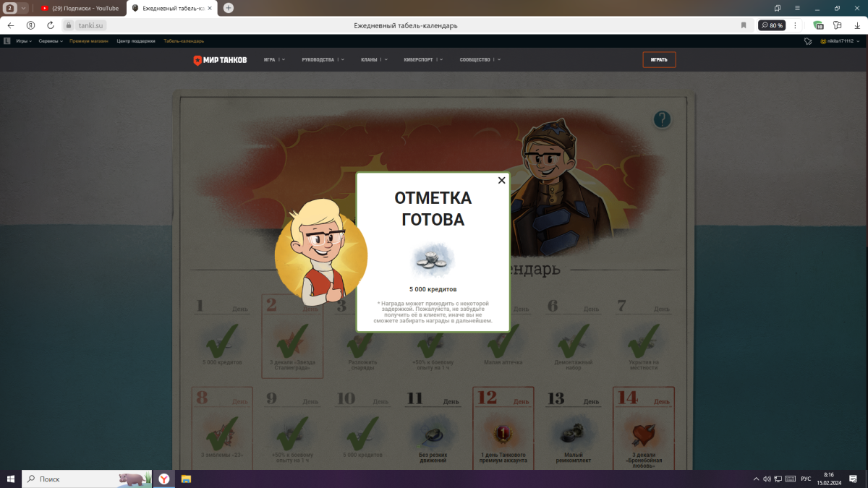The image size is (868, 488).
Task: Expand the РУКОВОДСТВА menu
Action: point(323,60)
